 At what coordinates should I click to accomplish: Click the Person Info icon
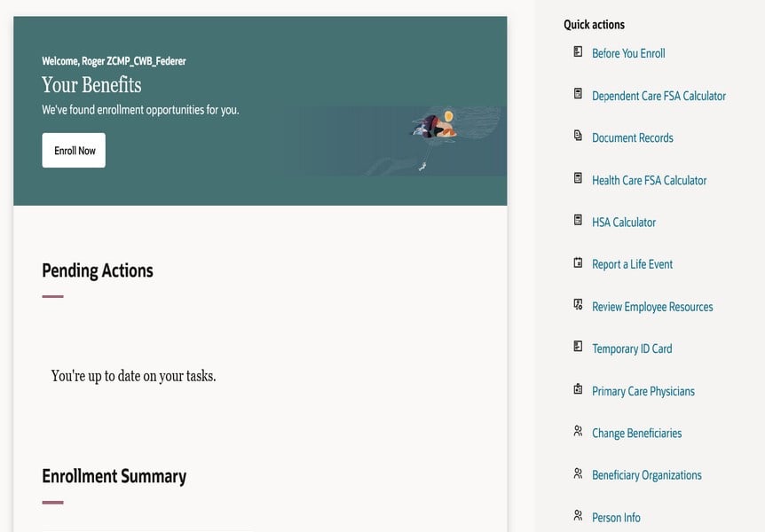point(577,515)
